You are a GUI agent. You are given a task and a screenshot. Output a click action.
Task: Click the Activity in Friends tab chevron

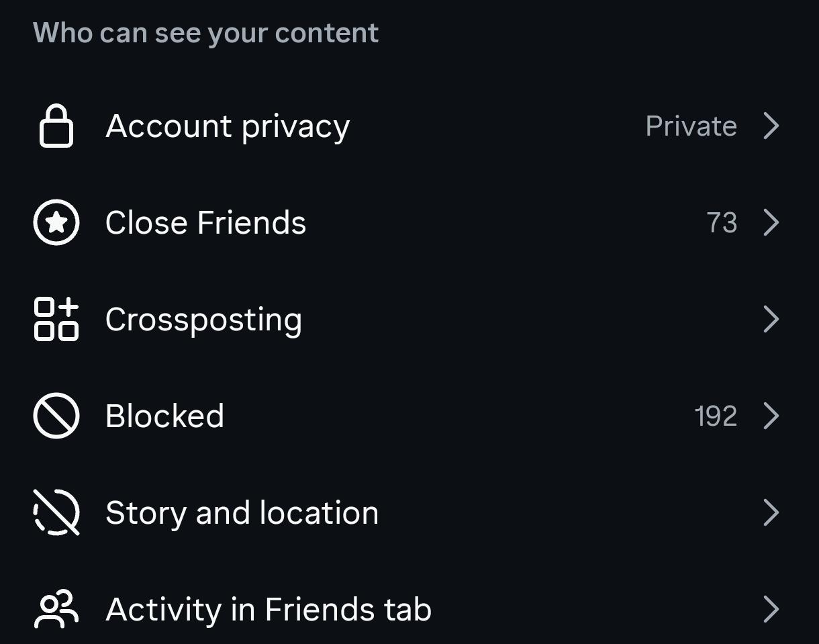click(771, 609)
